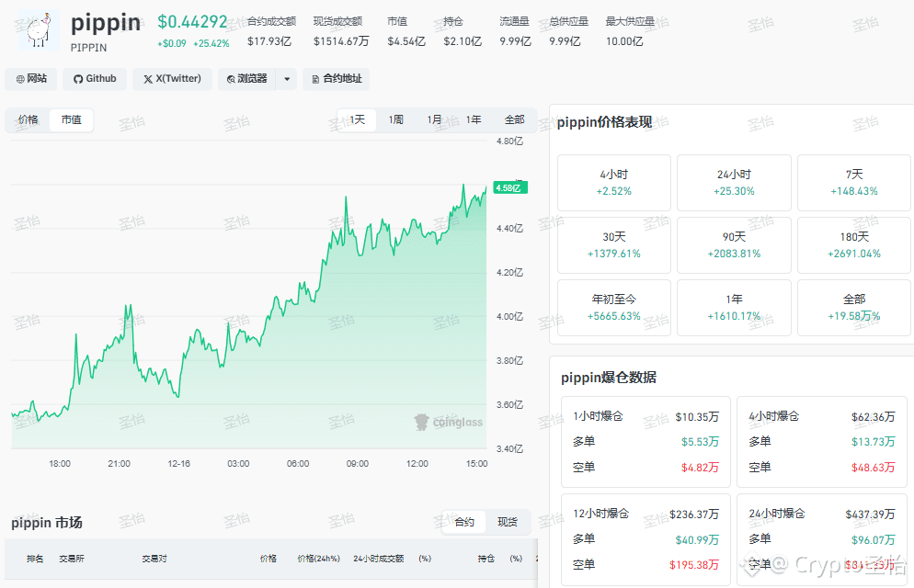Click the 最大供应量 10.00亿 value
Image resolution: width=914 pixels, height=588 pixels.
click(x=624, y=41)
